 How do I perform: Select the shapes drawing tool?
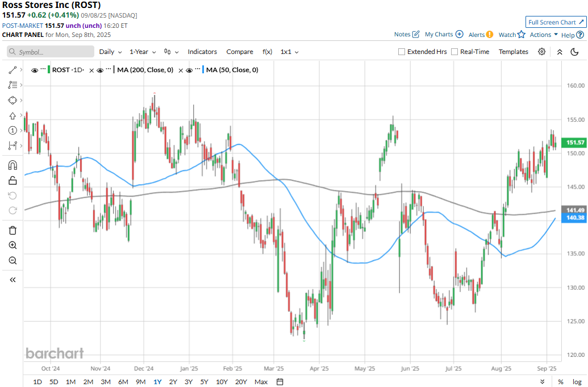pos(12,100)
